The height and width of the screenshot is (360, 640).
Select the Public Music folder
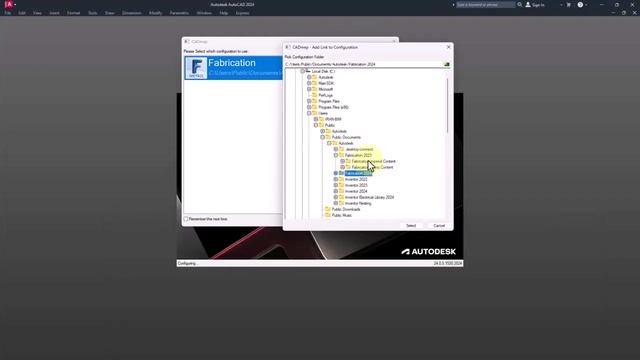click(x=342, y=215)
